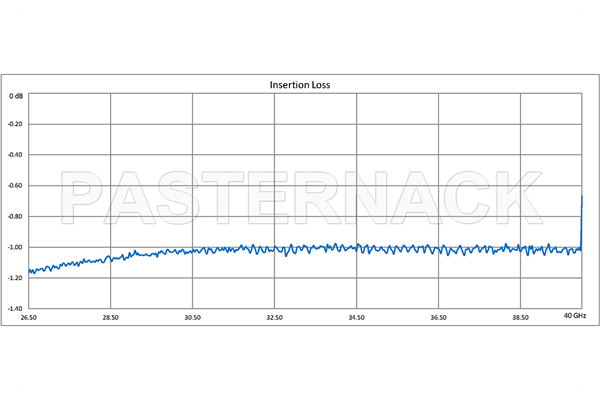This screenshot has width=600, height=400.
Task: Click the -1.40 y-axis label
Action: (x=15, y=308)
